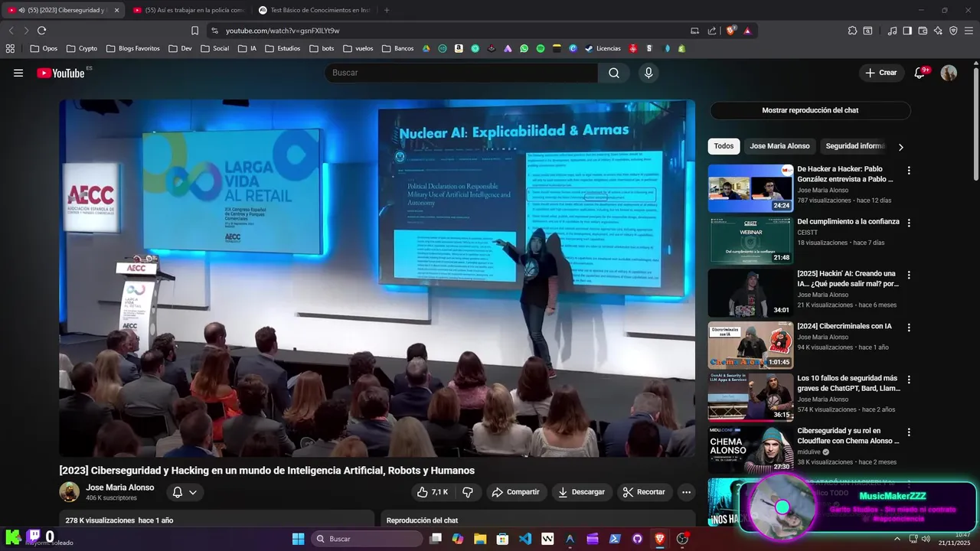Open the browser extensions puzzle icon

point(852,31)
